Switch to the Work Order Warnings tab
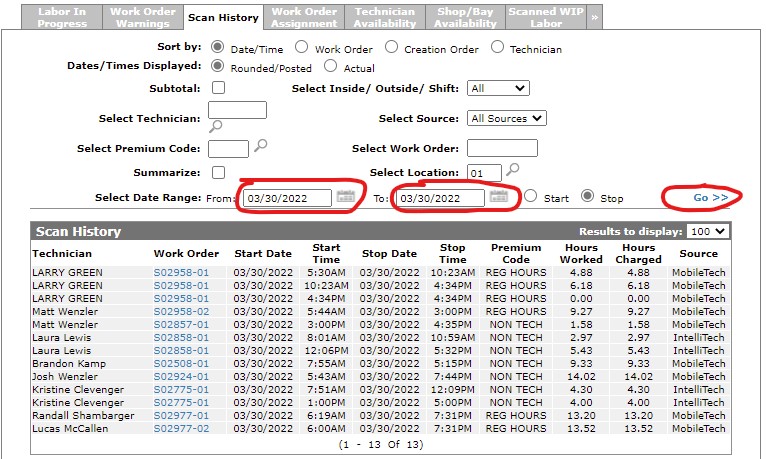Image resolution: width=766 pixels, height=459 pixels. tap(141, 17)
